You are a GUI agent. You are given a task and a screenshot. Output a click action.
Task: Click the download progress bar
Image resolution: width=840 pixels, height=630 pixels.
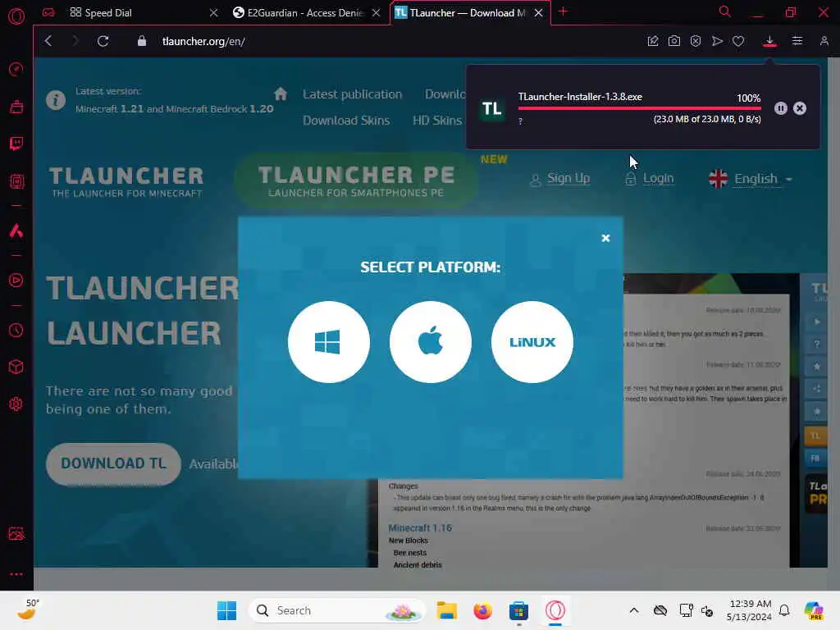click(639, 108)
